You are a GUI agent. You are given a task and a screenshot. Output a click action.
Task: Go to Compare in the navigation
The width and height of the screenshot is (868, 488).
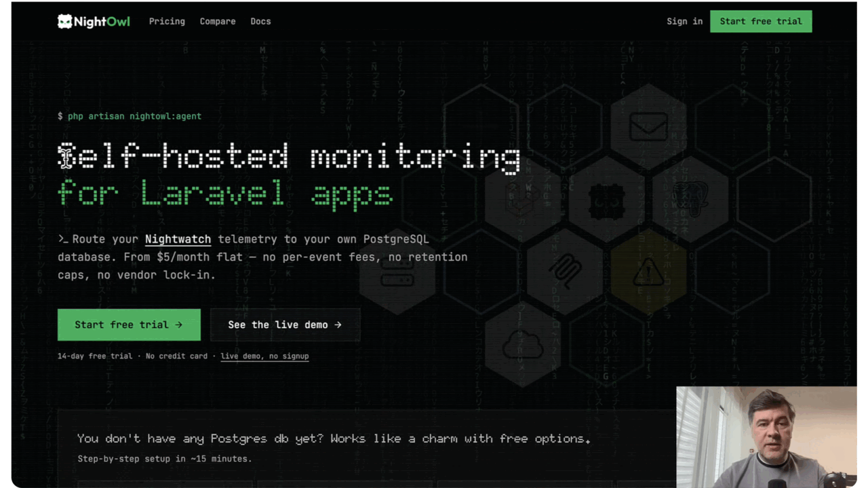(218, 22)
